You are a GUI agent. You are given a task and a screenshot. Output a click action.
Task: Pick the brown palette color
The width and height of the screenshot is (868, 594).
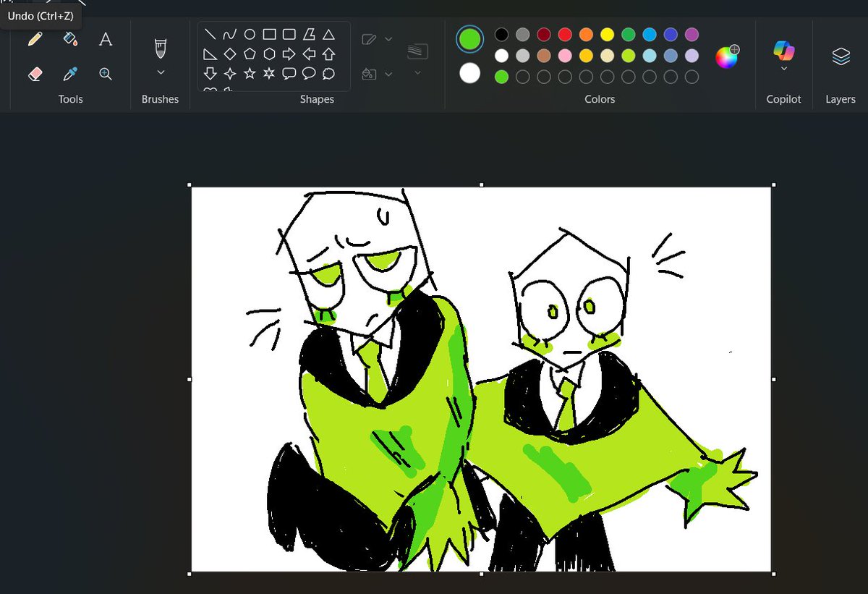pyautogui.click(x=544, y=56)
